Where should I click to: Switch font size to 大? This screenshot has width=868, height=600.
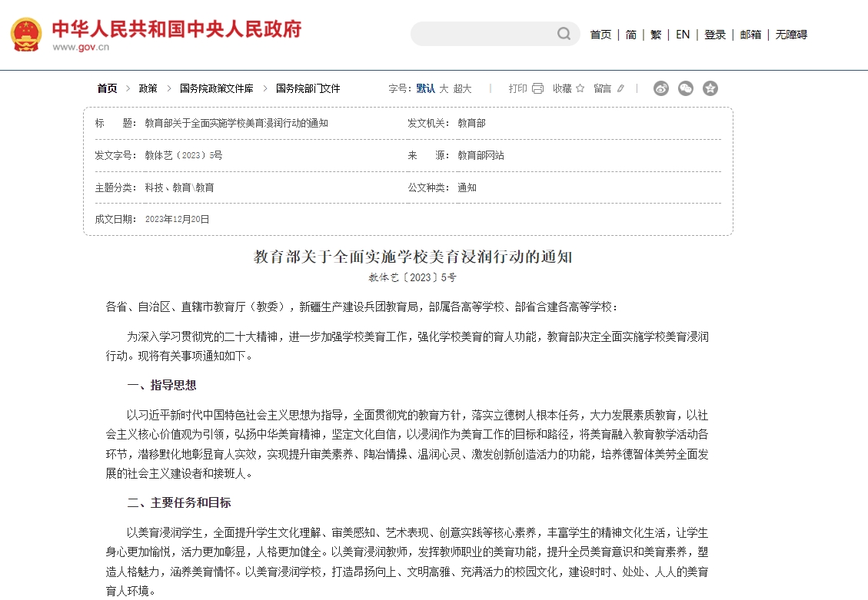tap(444, 88)
